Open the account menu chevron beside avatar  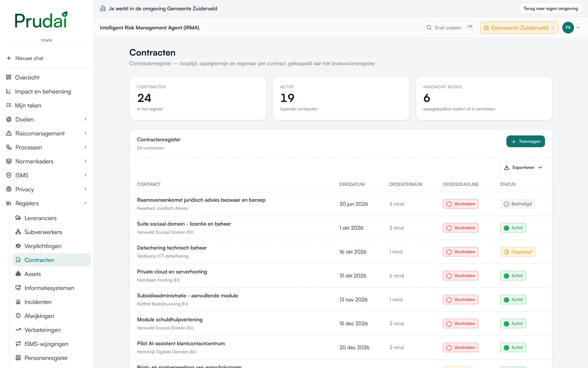578,27
